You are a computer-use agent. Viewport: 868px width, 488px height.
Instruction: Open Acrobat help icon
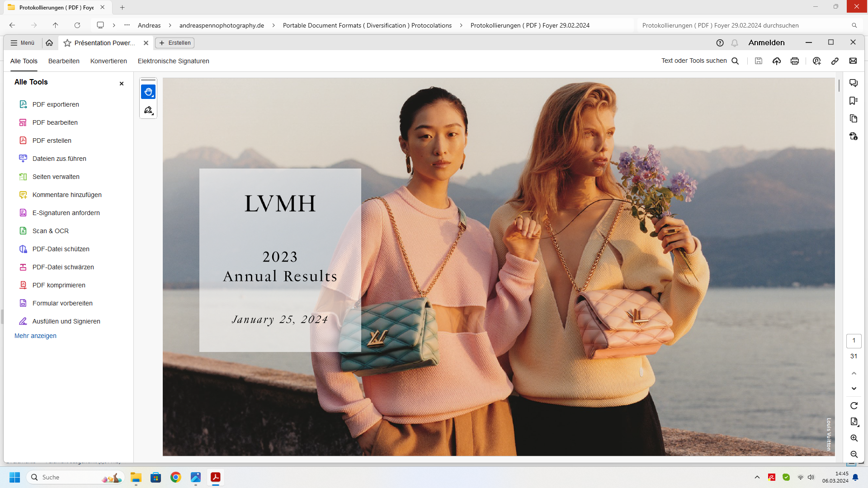(720, 43)
